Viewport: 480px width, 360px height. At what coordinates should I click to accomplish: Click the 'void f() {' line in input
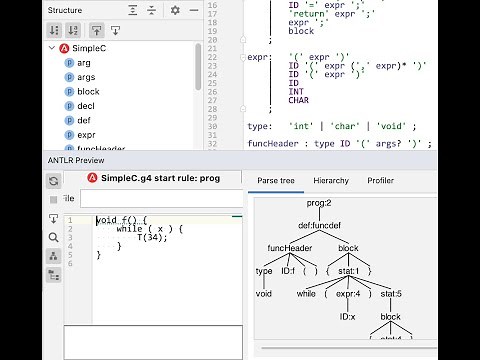(121, 220)
